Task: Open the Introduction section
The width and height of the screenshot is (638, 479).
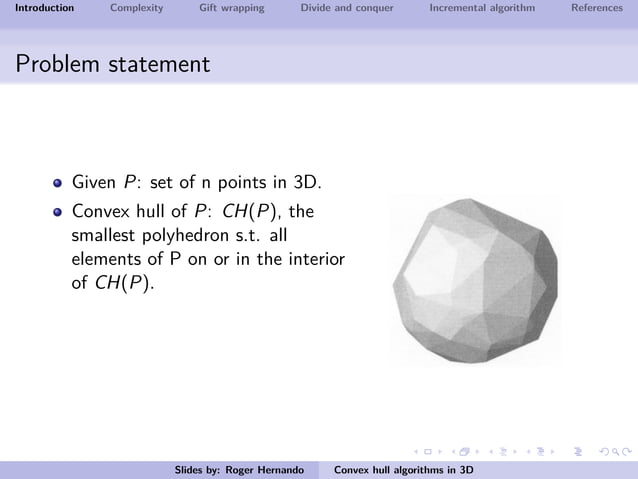Action: click(x=44, y=8)
